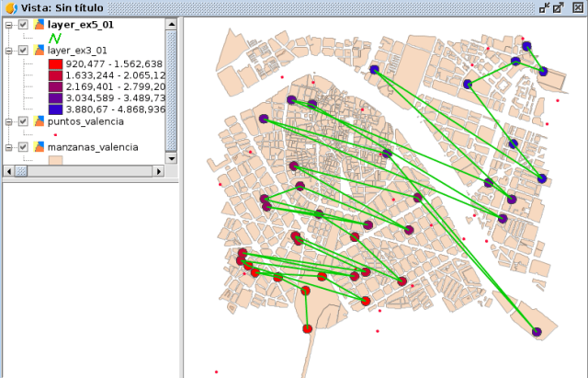Click the layer_ex3_01 layer type icon

[38, 51]
